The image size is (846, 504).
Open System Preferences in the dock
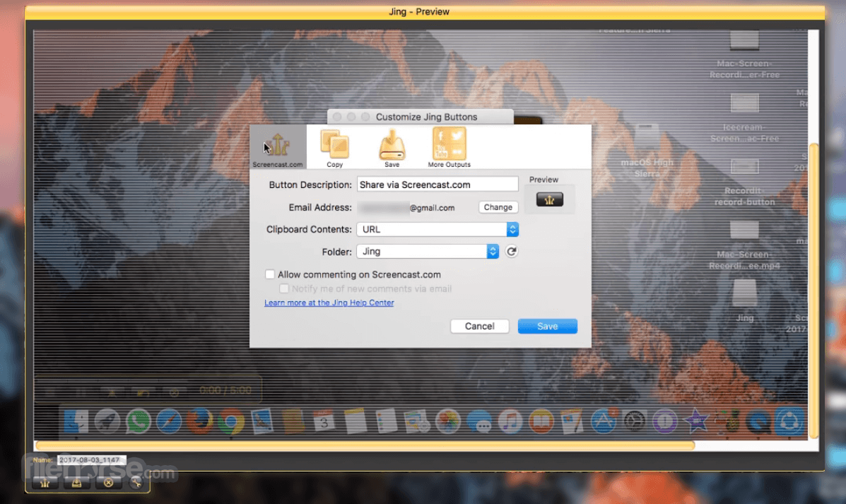(635, 421)
